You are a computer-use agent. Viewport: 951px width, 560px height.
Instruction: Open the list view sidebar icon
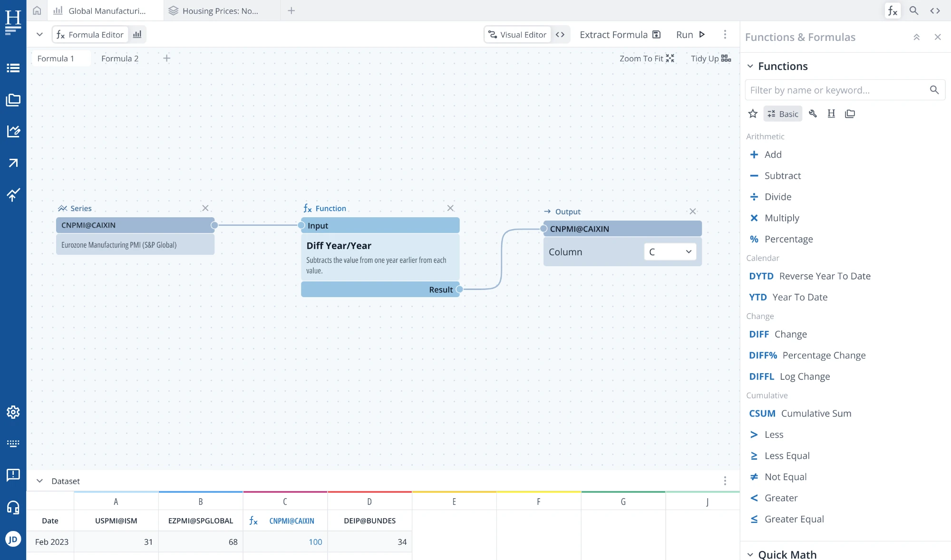pos(13,68)
